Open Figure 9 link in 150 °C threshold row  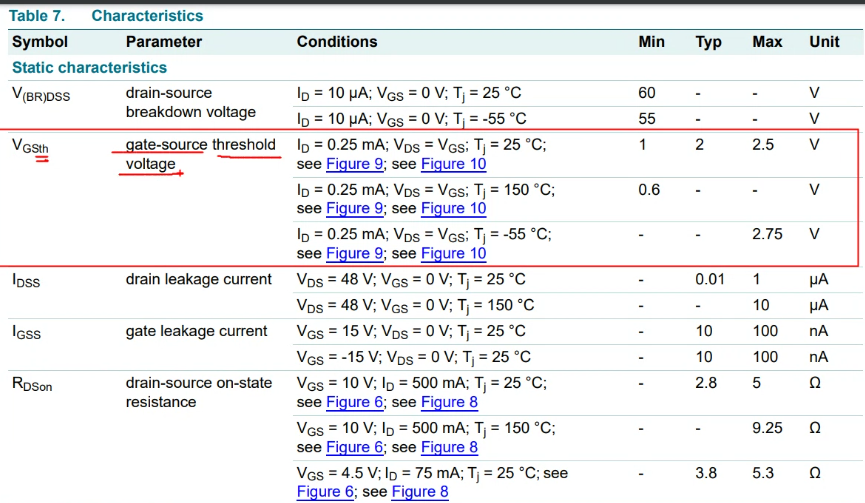coord(354,208)
